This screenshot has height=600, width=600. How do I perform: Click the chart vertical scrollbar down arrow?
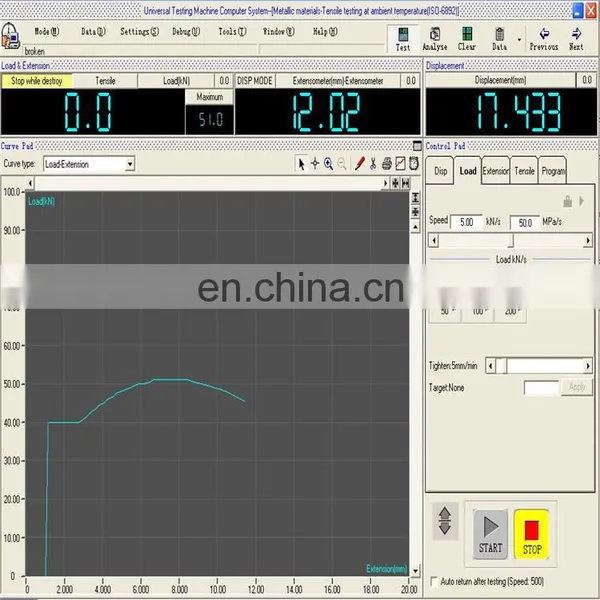[x=415, y=571]
